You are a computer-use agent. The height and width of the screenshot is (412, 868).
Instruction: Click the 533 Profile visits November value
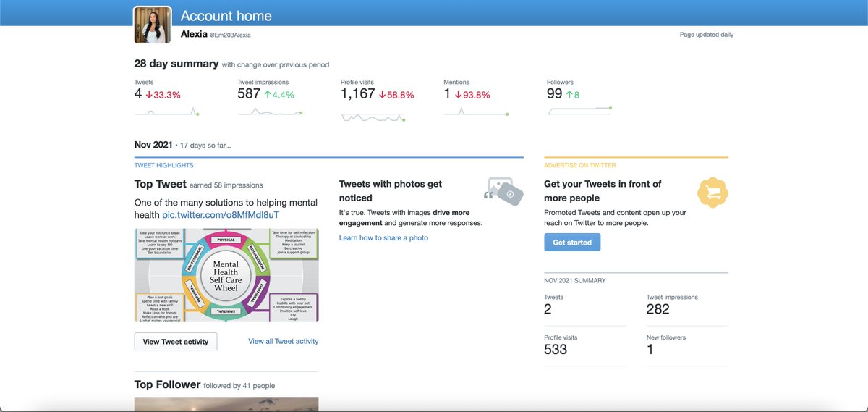click(x=556, y=350)
